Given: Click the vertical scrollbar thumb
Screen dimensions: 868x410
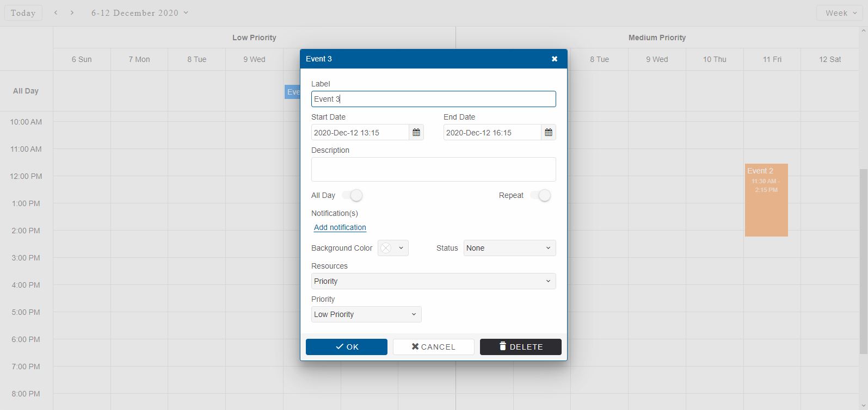Looking at the screenshot, I should (863, 261).
